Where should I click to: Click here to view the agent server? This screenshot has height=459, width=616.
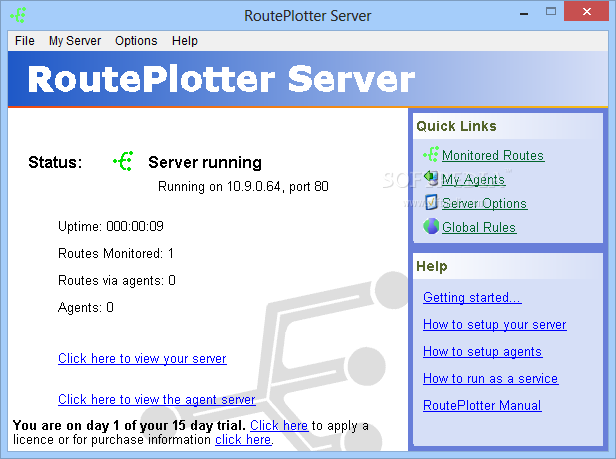point(157,400)
